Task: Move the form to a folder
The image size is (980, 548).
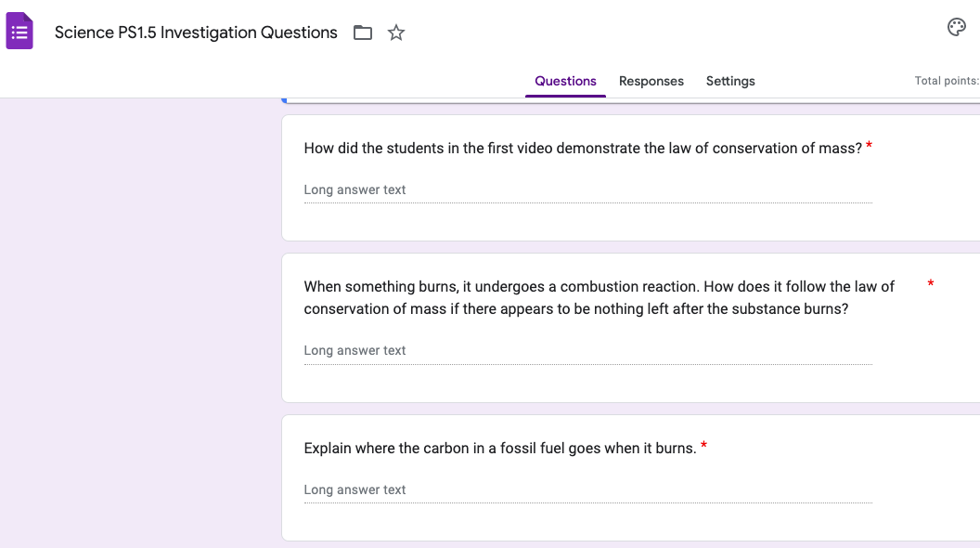Action: 362,32
